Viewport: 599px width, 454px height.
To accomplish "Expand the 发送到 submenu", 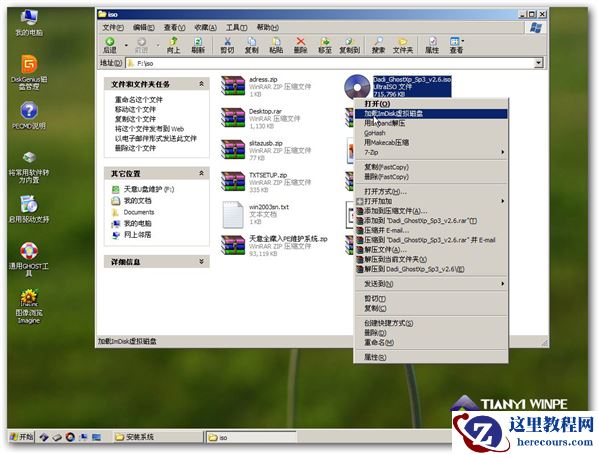I will pos(502,284).
